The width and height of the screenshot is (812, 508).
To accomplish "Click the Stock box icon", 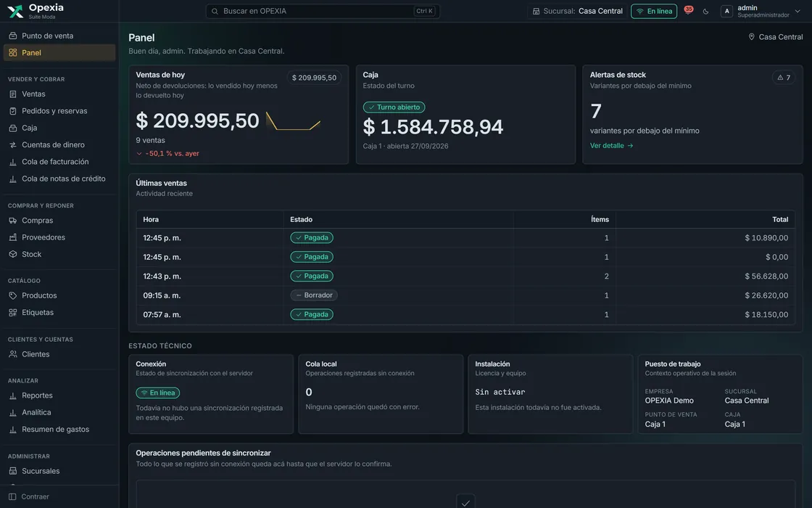I will tap(13, 254).
